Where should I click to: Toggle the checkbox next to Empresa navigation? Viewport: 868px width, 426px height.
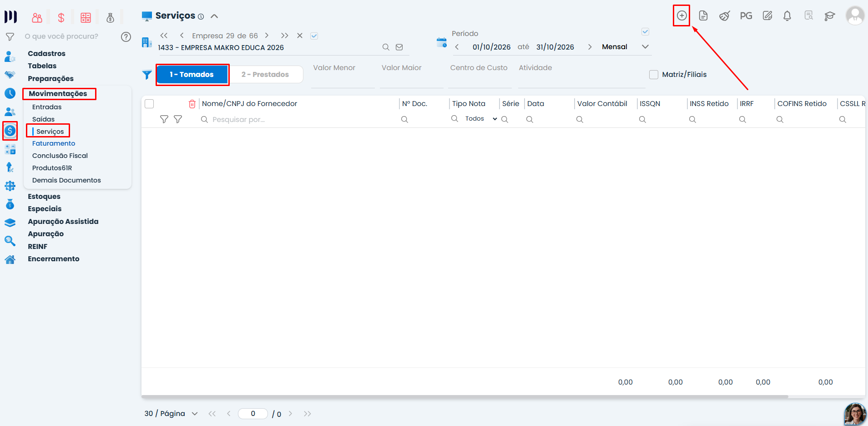tap(314, 36)
